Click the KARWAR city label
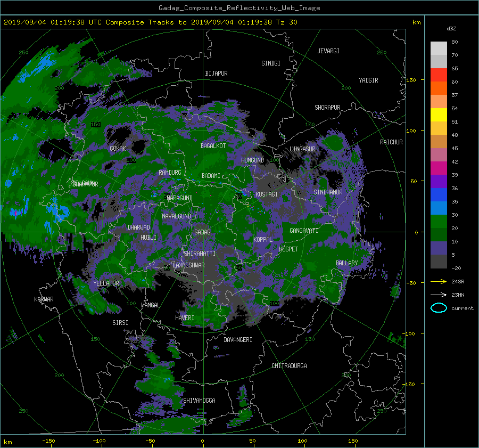 click(x=44, y=299)
